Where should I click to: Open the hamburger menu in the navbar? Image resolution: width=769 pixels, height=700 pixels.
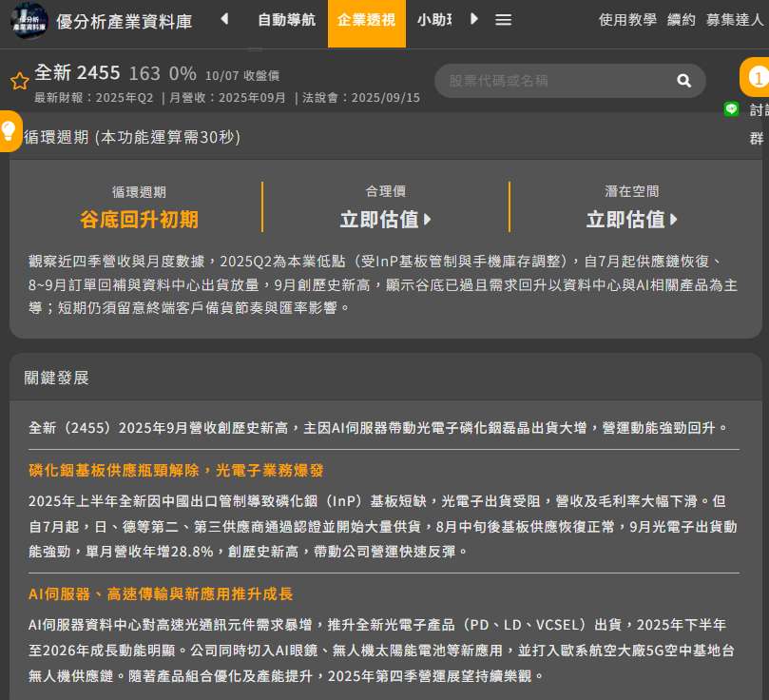(x=503, y=19)
